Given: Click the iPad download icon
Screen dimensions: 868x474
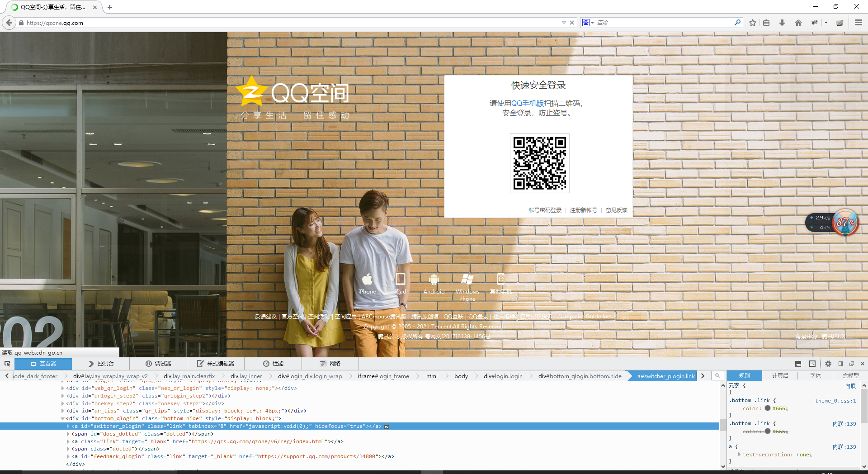Looking at the screenshot, I should [401, 279].
